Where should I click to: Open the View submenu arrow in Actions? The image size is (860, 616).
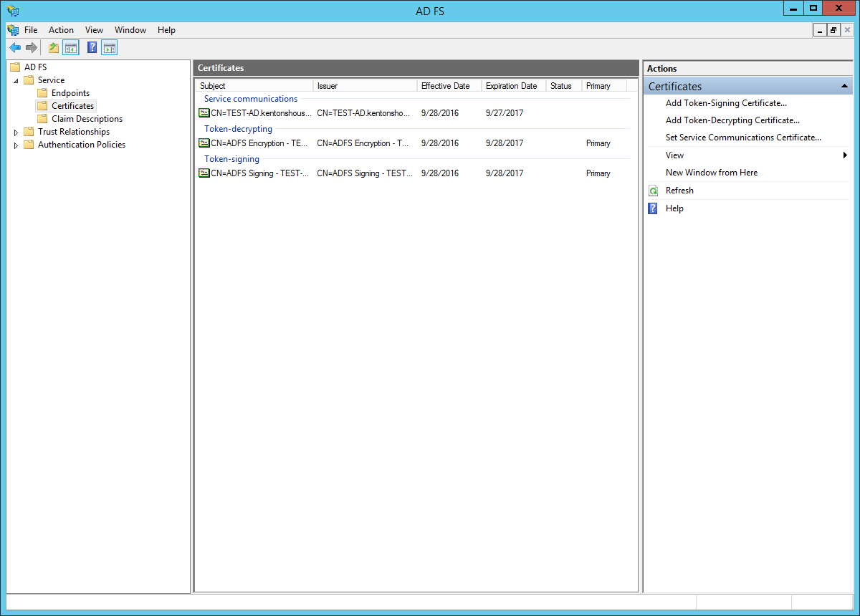(846, 155)
